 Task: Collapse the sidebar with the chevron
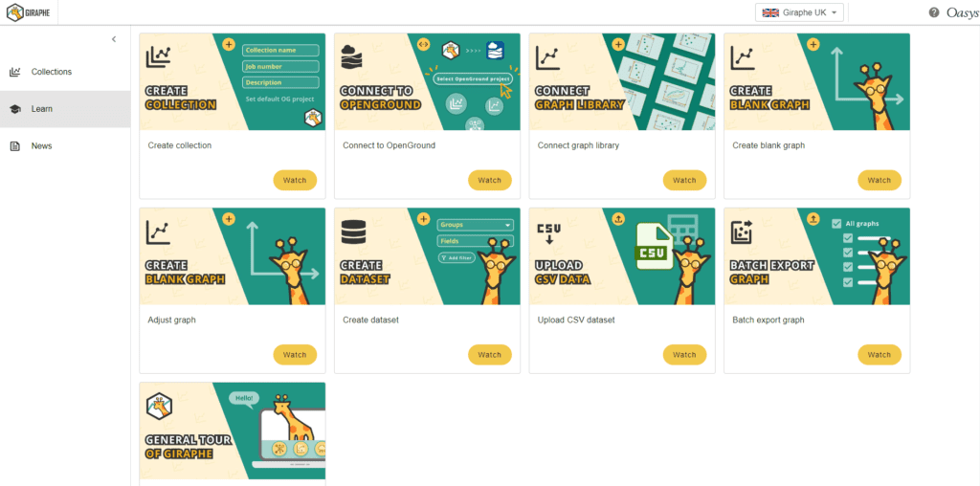pyautogui.click(x=114, y=39)
